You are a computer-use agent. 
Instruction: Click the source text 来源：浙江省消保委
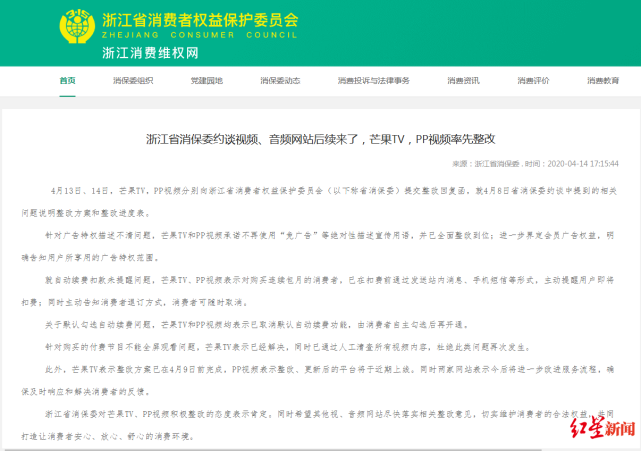(486, 164)
